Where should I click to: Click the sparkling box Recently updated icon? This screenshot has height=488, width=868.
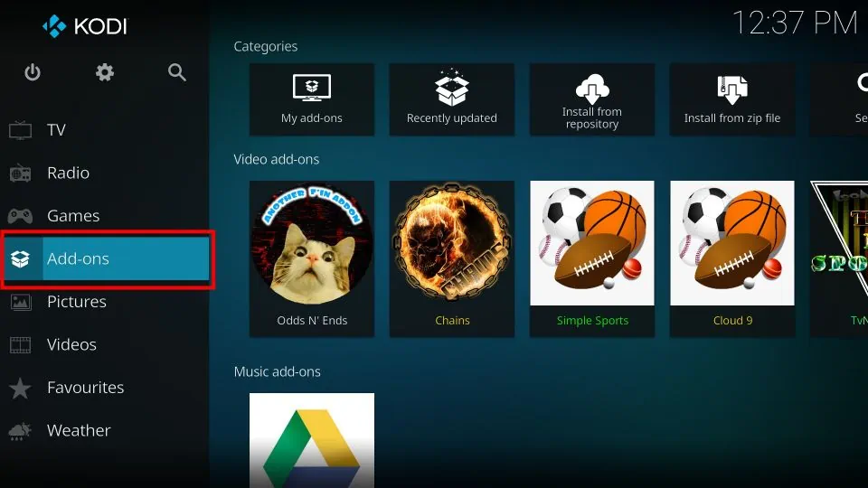[x=452, y=88]
